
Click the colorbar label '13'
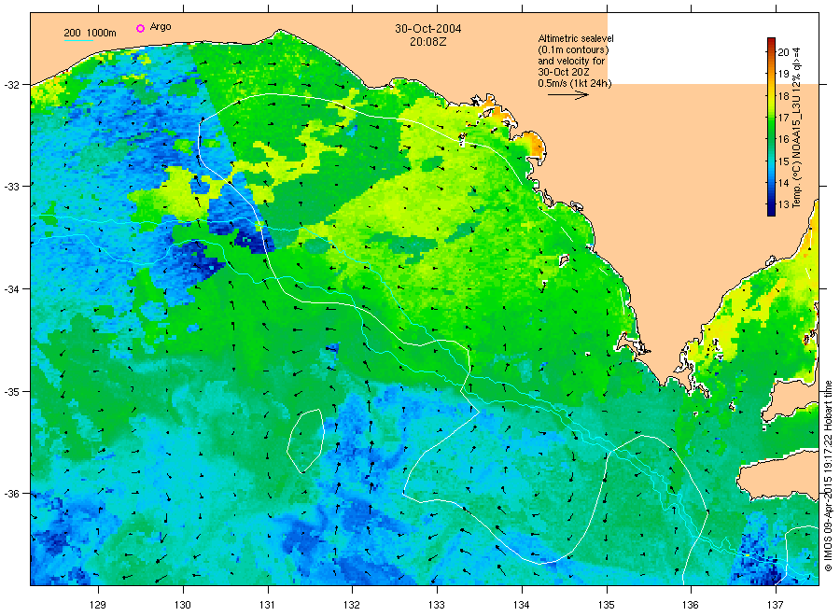tap(783, 204)
